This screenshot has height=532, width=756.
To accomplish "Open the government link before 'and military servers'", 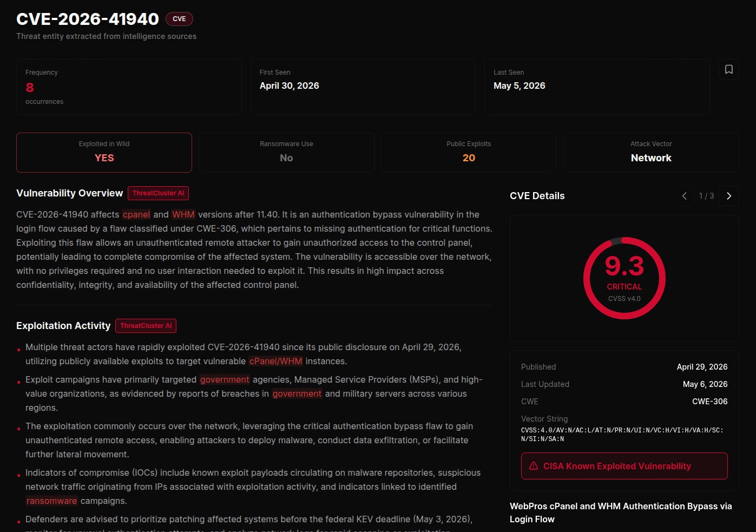I will coord(297,394).
